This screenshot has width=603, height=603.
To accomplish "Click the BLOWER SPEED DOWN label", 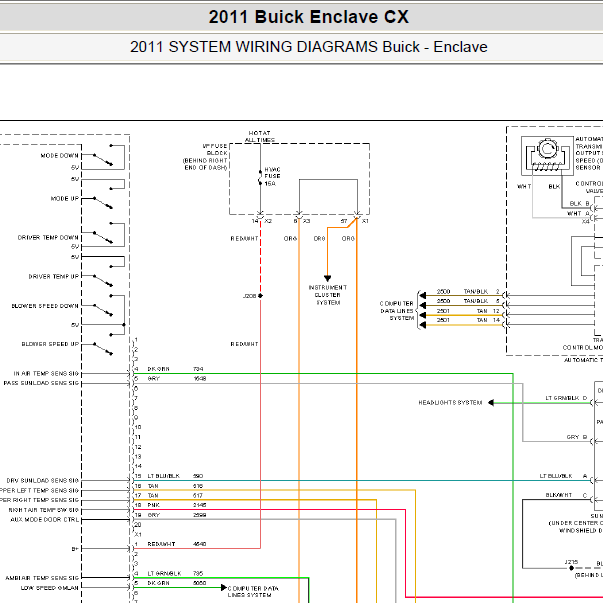I will click(x=45, y=306).
